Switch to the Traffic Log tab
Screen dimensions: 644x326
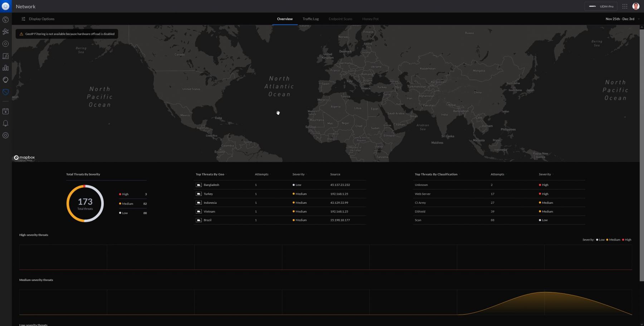311,19
